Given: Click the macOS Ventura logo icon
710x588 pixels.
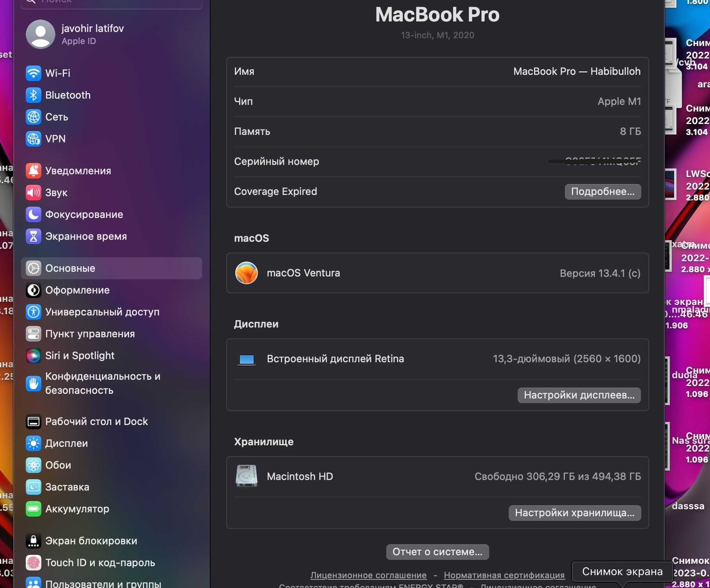Looking at the screenshot, I should tap(247, 273).
